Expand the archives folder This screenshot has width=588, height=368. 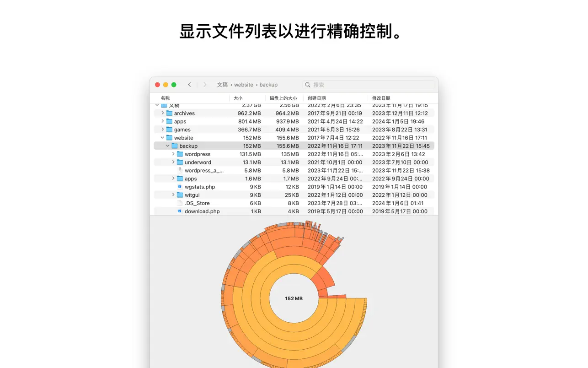pos(162,113)
